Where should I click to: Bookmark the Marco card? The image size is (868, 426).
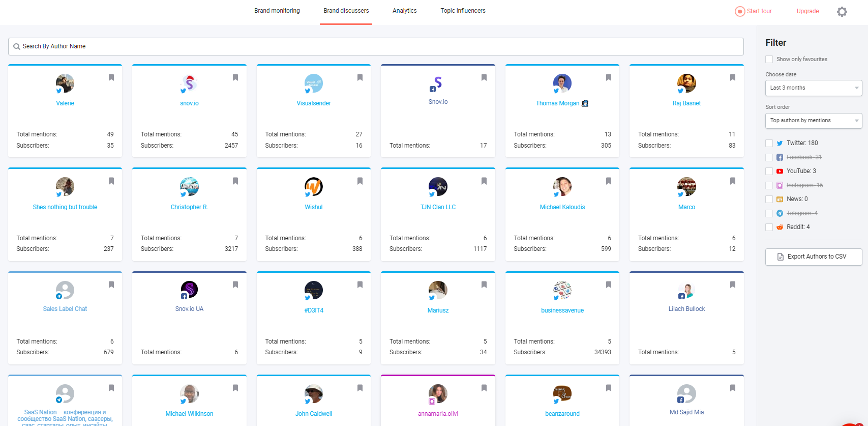[x=733, y=181]
